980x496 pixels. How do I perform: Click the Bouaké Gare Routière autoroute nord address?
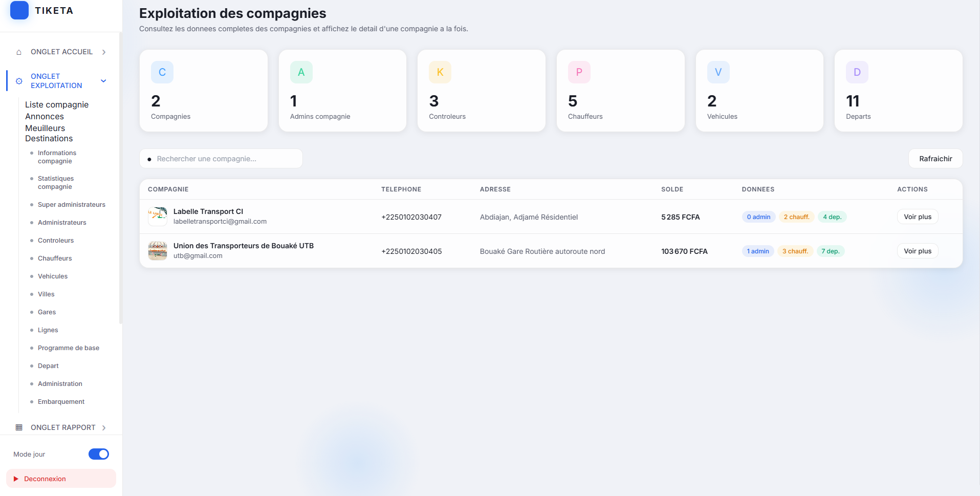pyautogui.click(x=542, y=251)
